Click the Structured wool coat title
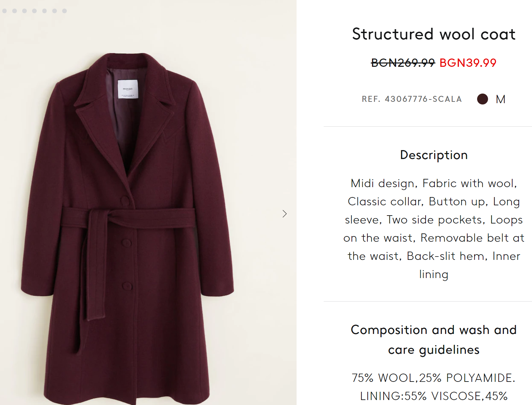The width and height of the screenshot is (532, 405). (433, 34)
